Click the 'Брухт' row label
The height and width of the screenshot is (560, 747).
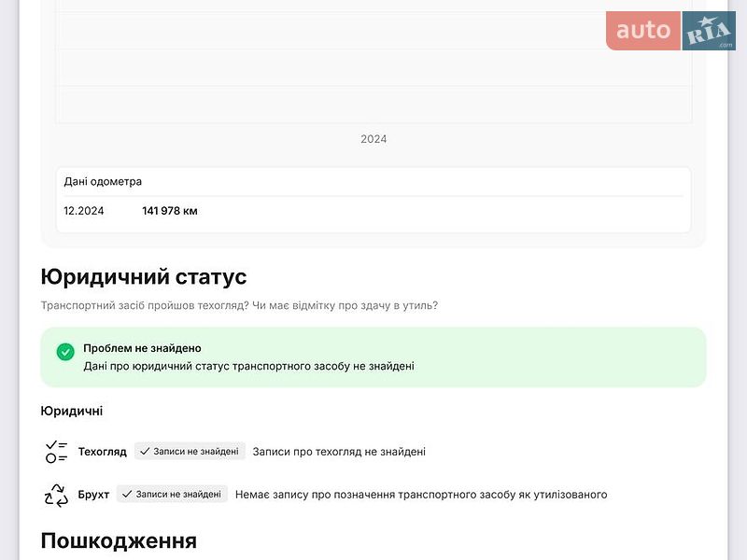point(94,495)
